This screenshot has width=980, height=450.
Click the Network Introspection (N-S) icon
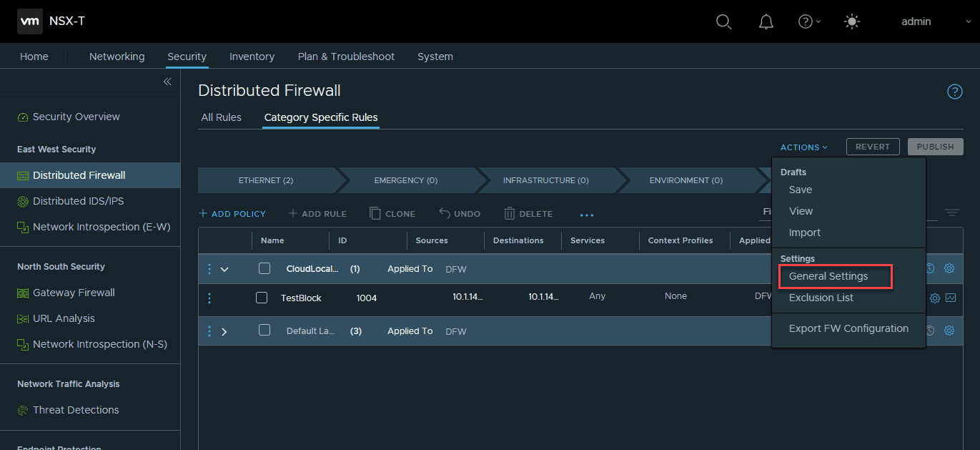(x=23, y=344)
